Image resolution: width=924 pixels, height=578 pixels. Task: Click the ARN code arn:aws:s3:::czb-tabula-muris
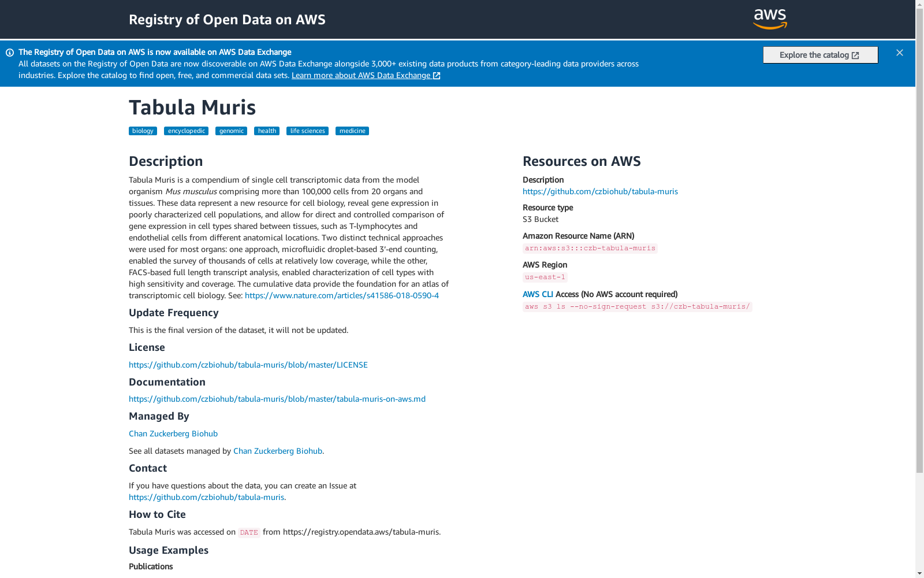590,249
